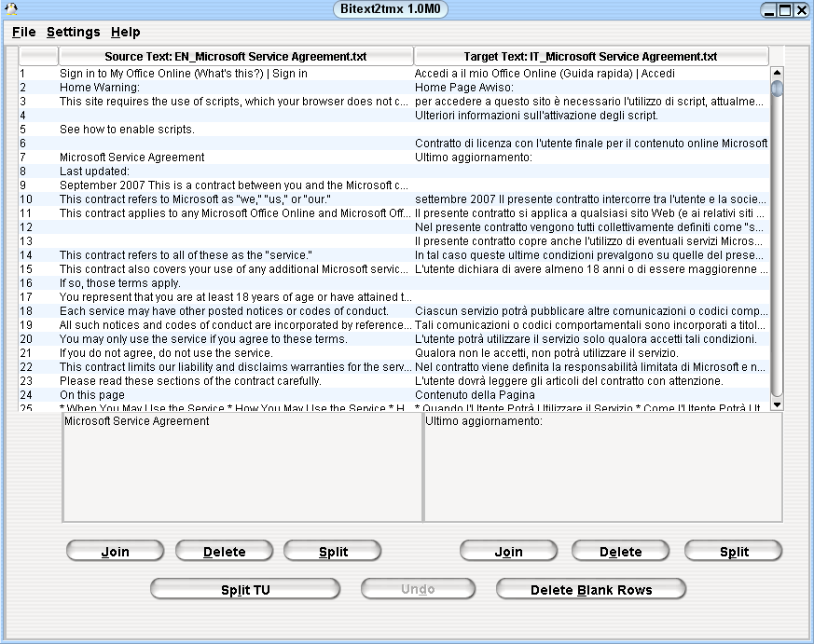Click the Source Text column header
Viewport: 814px width, 644px height.
click(236, 57)
